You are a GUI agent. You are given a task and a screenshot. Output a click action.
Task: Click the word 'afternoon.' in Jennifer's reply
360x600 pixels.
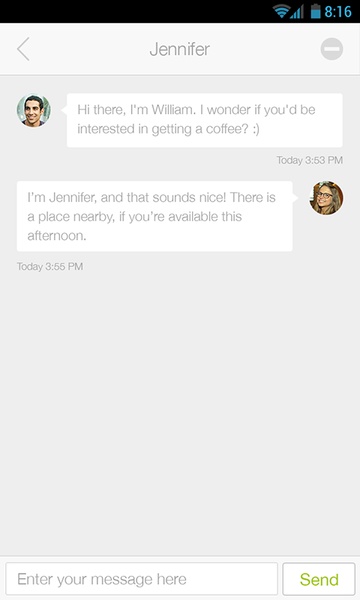(57, 236)
